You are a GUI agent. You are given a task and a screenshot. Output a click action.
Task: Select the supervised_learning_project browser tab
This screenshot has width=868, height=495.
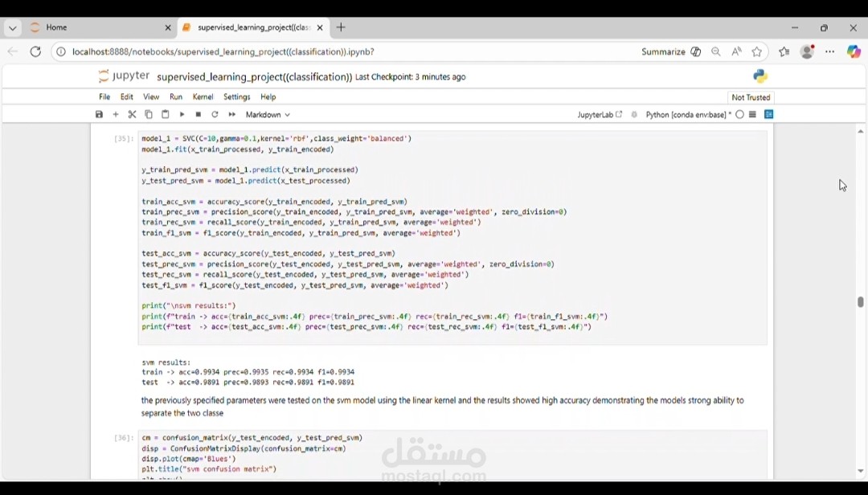tap(252, 27)
